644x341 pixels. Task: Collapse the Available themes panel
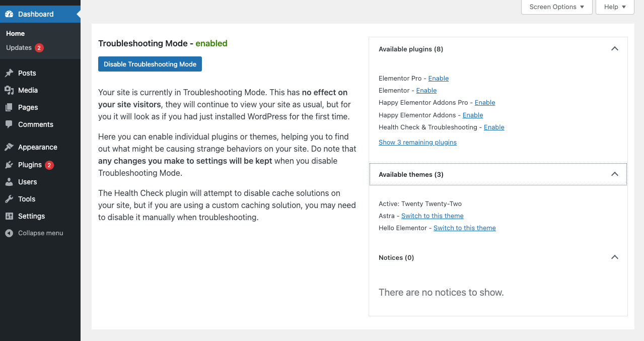[614, 174]
